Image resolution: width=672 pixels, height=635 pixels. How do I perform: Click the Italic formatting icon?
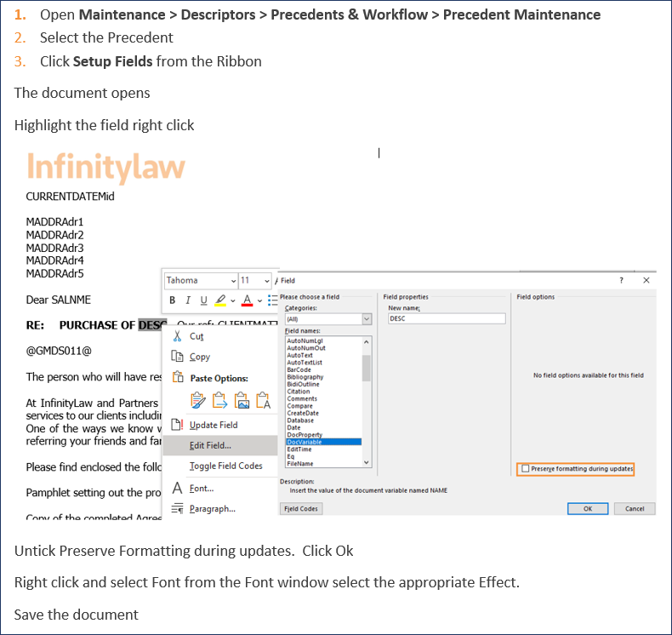point(187,300)
